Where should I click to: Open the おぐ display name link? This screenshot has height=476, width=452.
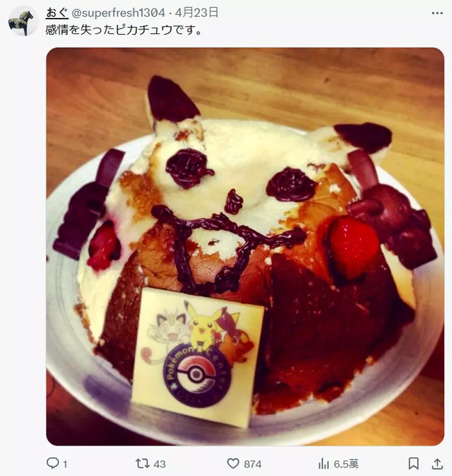57,13
